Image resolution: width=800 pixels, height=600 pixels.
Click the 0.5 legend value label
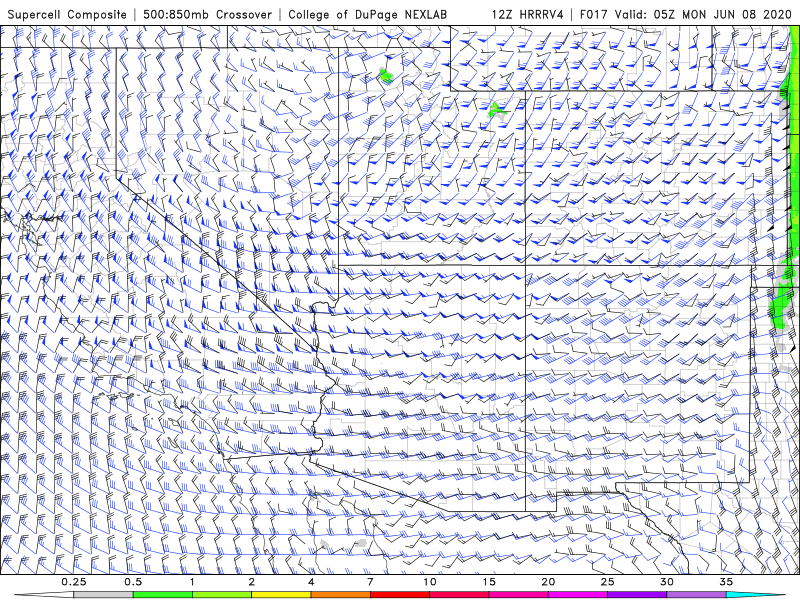[x=133, y=582]
